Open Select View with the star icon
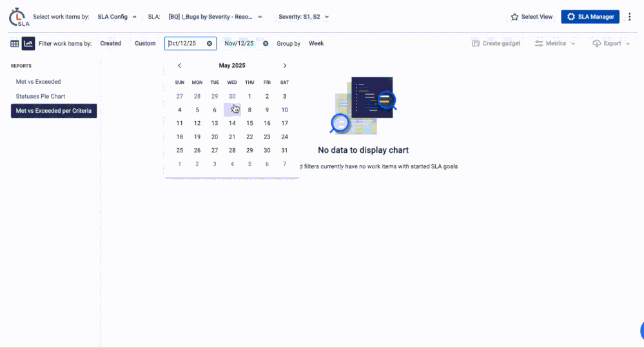 coord(532,17)
